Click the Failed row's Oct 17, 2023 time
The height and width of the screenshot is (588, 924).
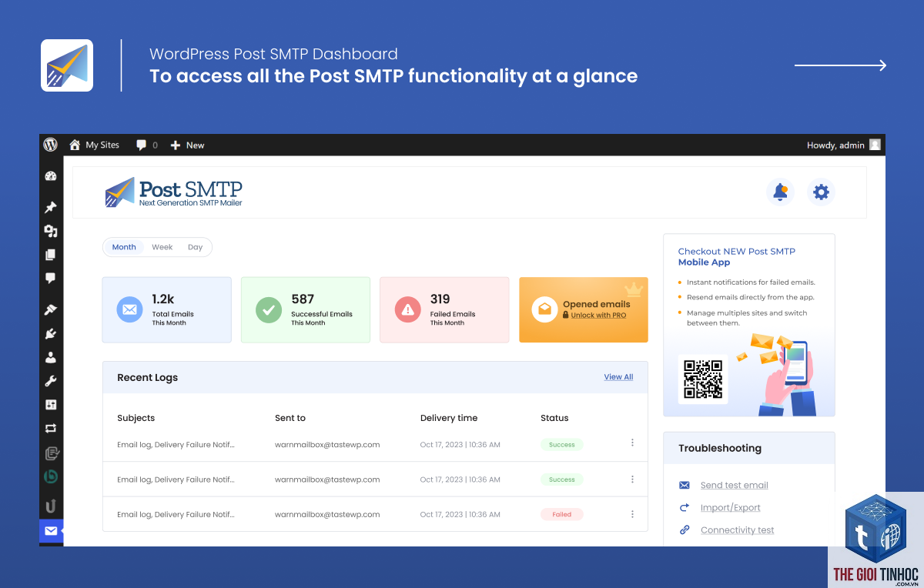(460, 514)
